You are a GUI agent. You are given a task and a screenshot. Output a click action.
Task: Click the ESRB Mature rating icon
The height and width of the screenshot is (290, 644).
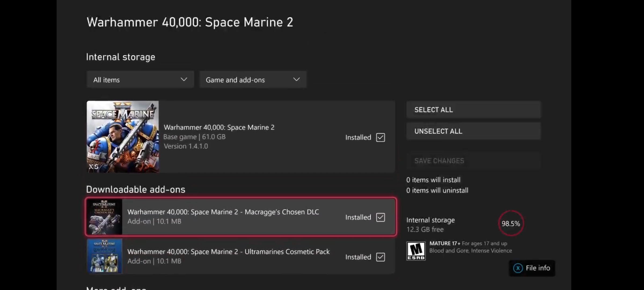tap(416, 251)
